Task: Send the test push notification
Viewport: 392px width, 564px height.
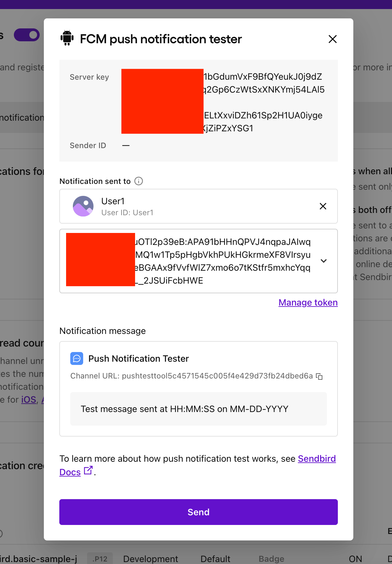Action: [x=199, y=512]
